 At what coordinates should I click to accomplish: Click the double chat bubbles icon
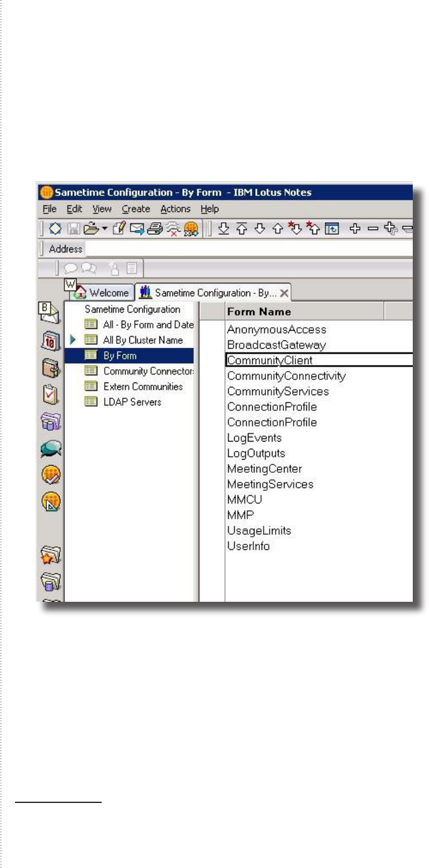pos(88,267)
